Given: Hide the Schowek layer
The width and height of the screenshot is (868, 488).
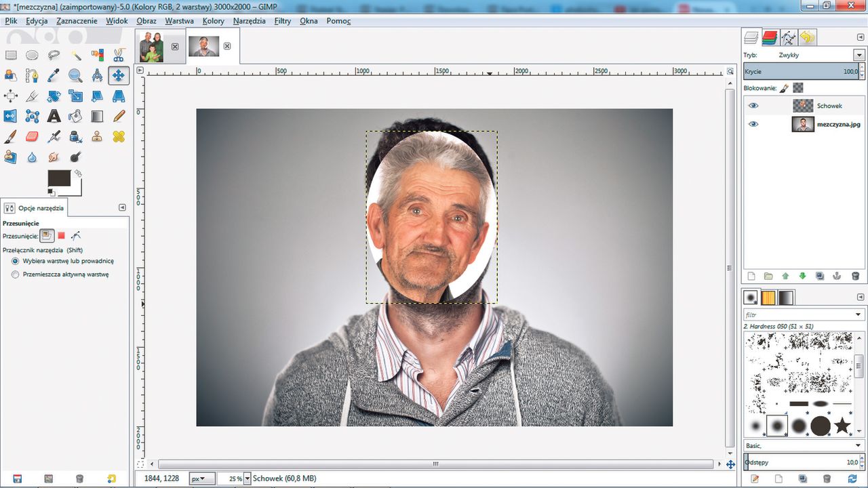Looking at the screenshot, I should [x=753, y=106].
